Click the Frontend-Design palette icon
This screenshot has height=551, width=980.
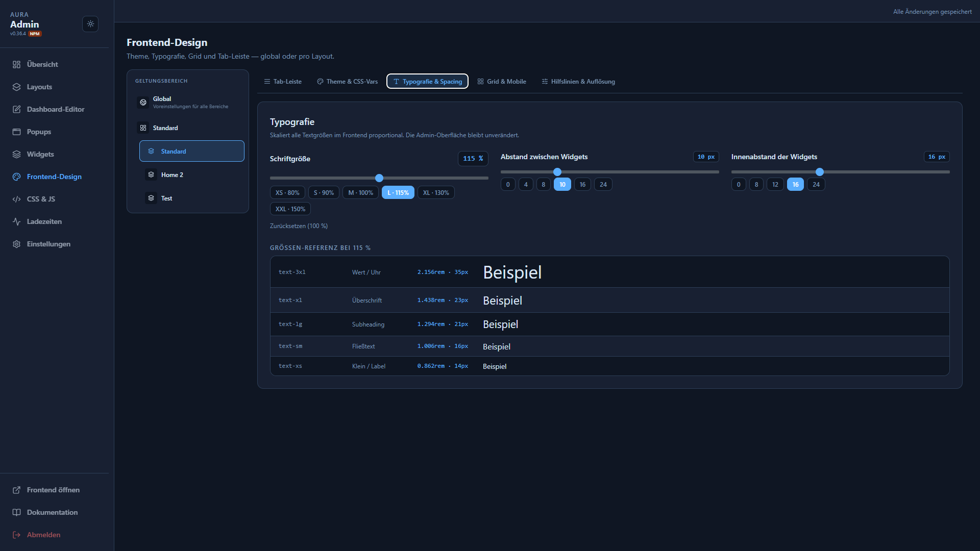16,177
